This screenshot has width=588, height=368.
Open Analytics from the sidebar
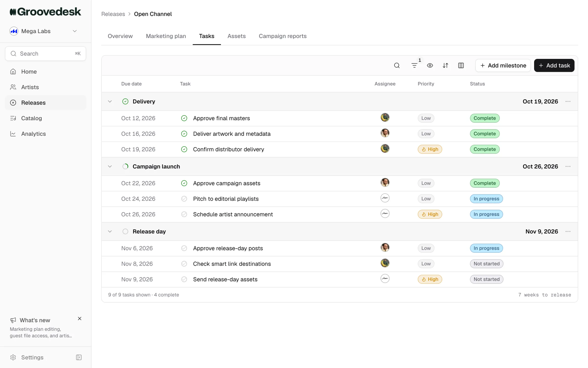[x=46, y=134]
